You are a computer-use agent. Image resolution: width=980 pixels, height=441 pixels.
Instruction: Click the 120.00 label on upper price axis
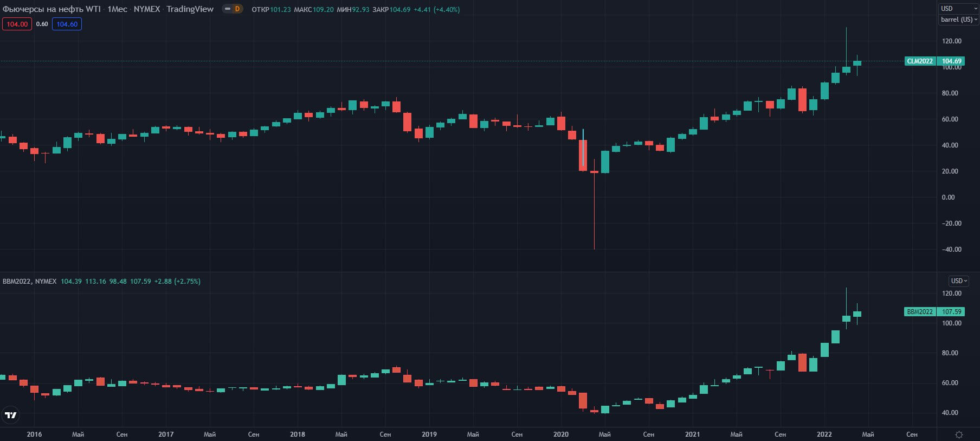point(952,41)
